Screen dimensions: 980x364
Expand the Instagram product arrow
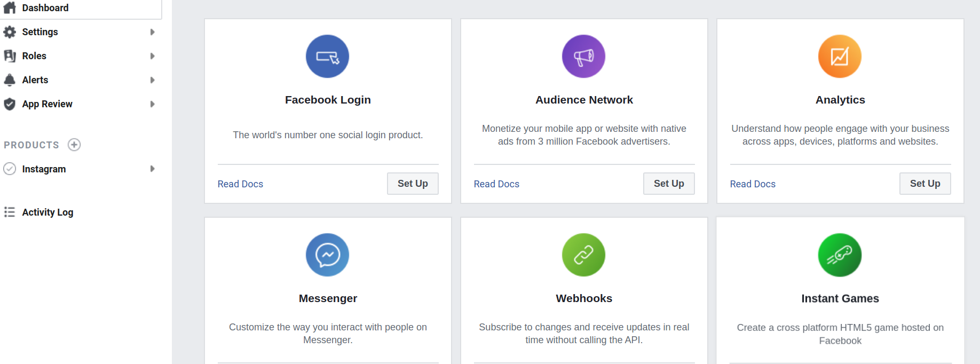pos(152,169)
